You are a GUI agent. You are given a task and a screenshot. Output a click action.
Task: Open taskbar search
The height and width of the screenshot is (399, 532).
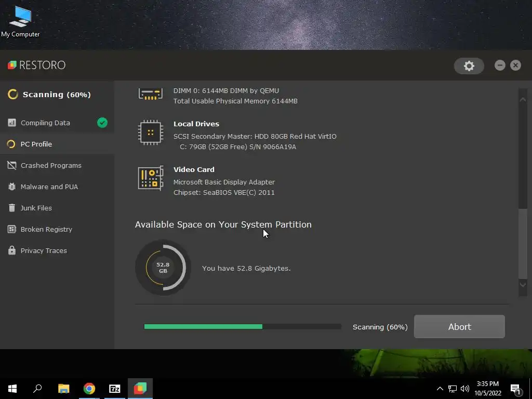[x=37, y=389]
